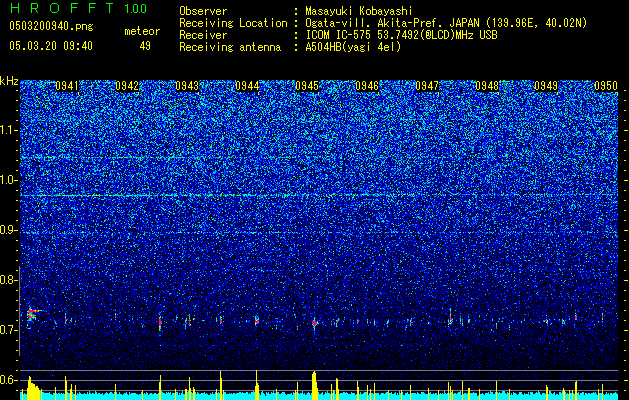Click the 0945 time marker
The height and width of the screenshot is (400, 629).
(x=307, y=86)
